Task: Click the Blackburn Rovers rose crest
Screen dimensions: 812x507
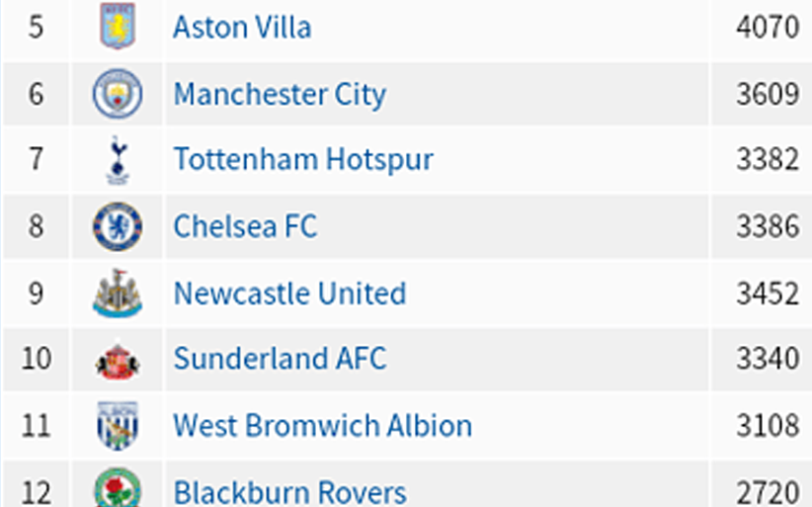Action: coord(118,487)
